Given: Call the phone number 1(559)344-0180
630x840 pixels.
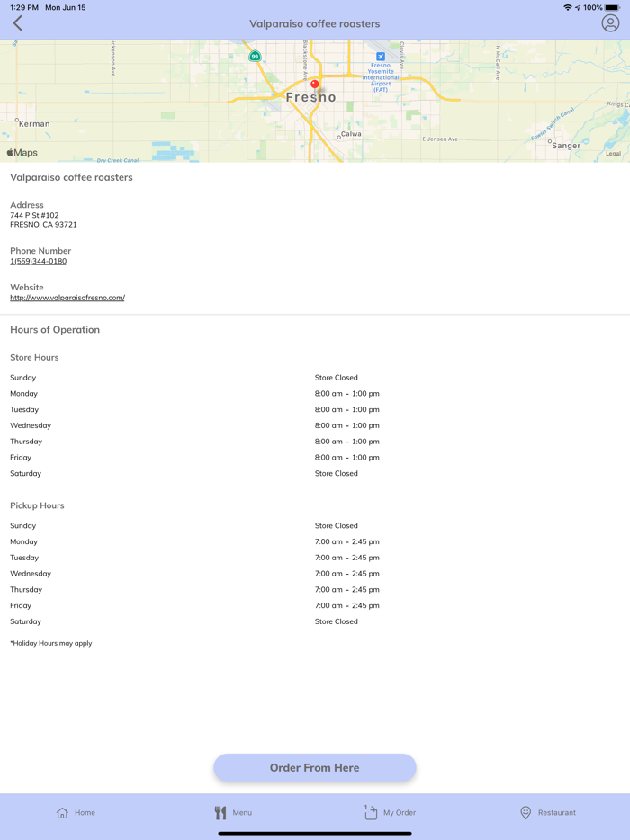Looking at the screenshot, I should click(38, 261).
